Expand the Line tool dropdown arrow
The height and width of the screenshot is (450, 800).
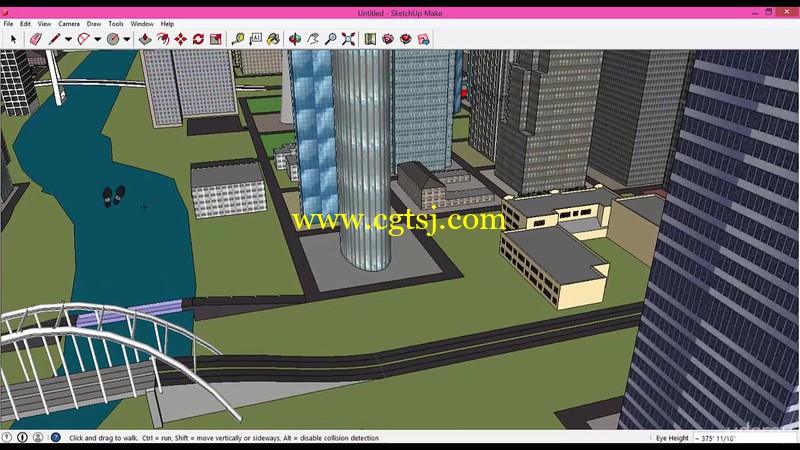tap(68, 39)
